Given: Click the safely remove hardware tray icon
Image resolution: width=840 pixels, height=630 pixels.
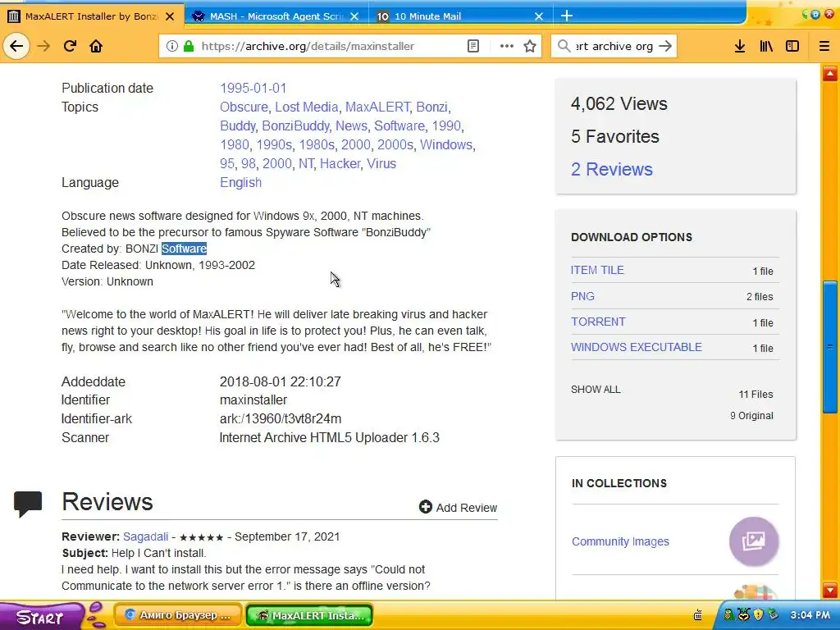Looking at the screenshot, I should [773, 615].
